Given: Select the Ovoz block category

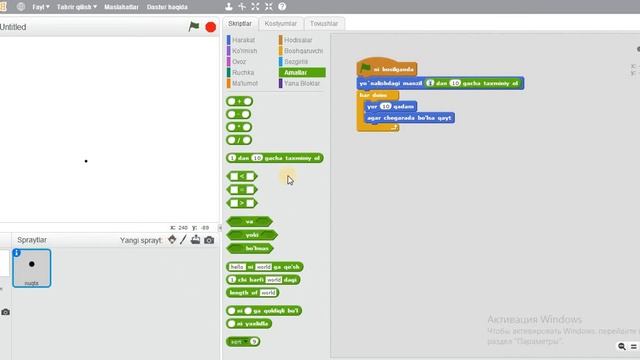Looking at the screenshot, I should point(239,62).
